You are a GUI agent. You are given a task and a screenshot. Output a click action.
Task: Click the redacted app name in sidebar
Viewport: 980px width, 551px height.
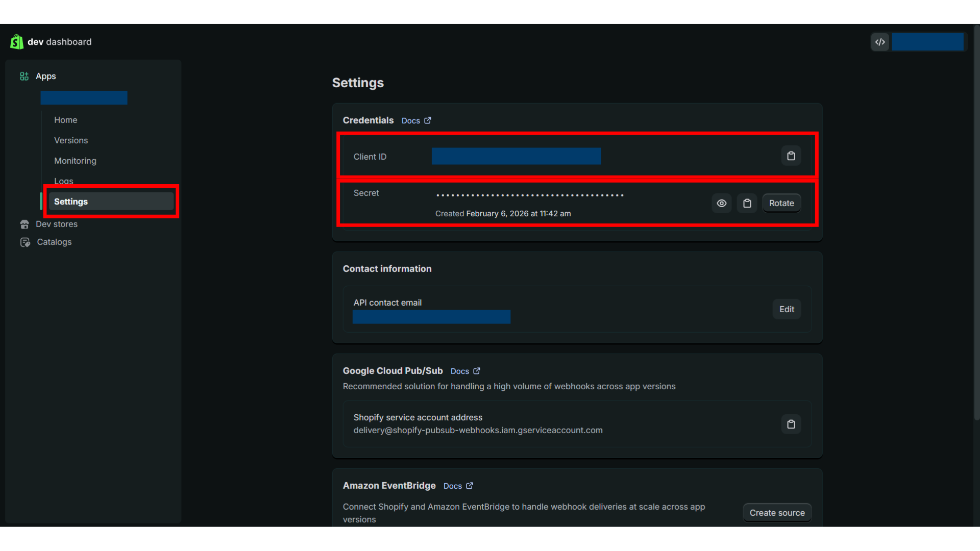point(84,98)
